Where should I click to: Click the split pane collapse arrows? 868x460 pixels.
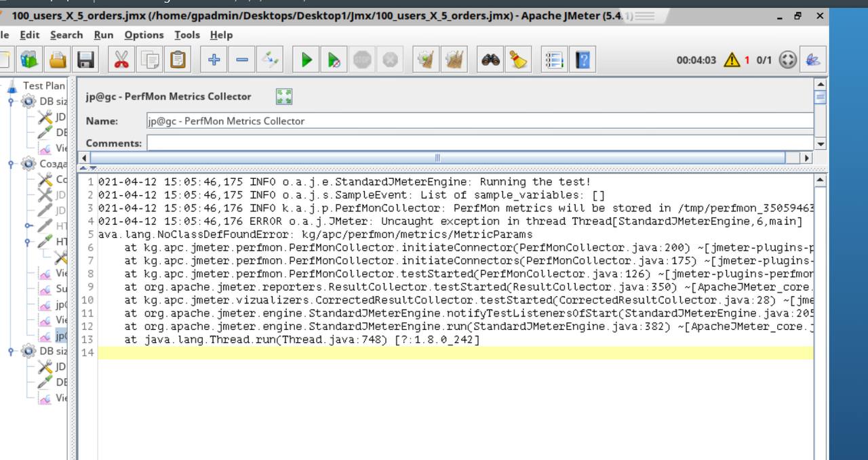[x=88, y=167]
